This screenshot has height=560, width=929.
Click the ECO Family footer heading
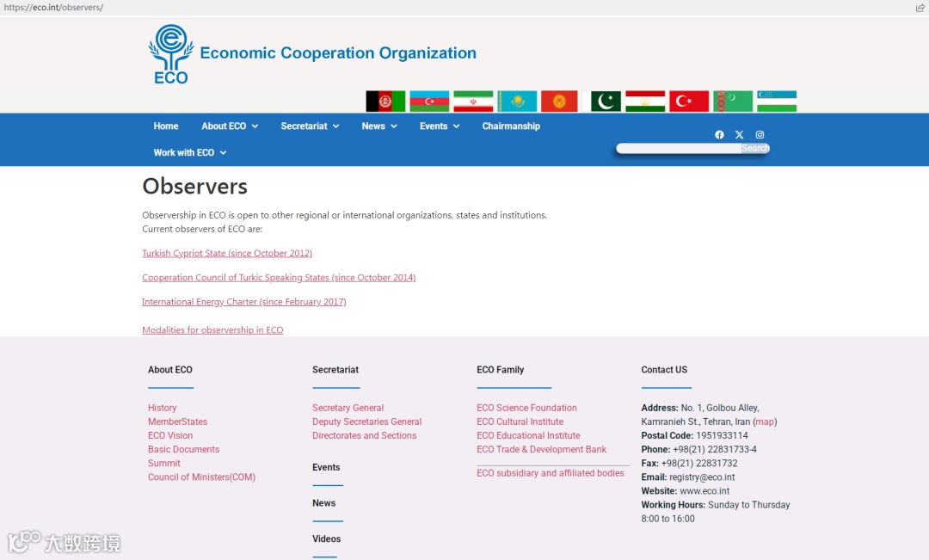point(501,370)
